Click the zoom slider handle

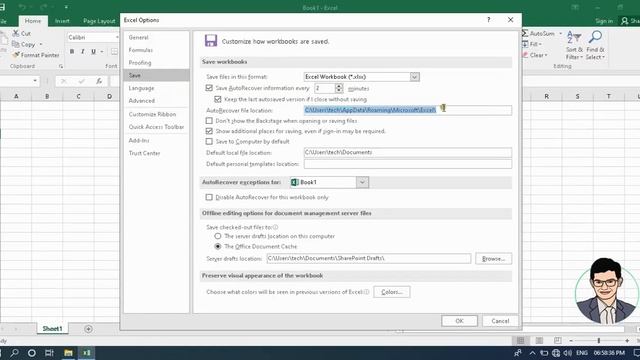[x=599, y=340]
